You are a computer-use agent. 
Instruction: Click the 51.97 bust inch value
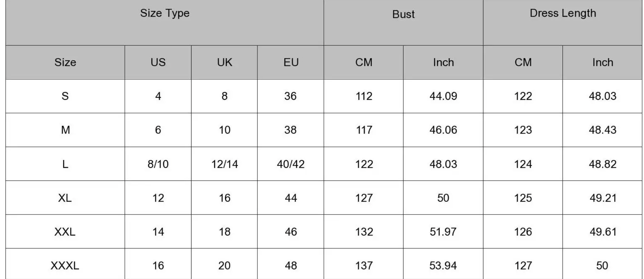443,232
